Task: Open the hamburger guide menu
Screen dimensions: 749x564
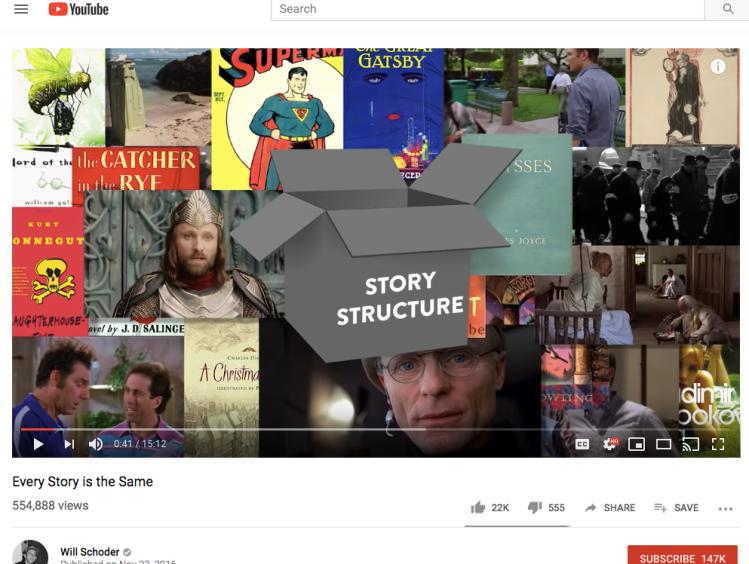Action: click(21, 9)
